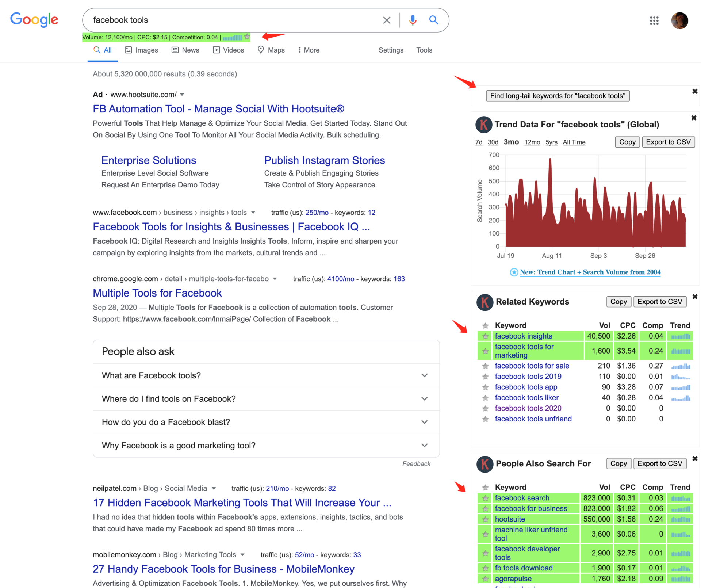Screen dimensions: 701x588
Task: Open the Hootsuite ad URL dropdown arrow
Action: pos(182,95)
